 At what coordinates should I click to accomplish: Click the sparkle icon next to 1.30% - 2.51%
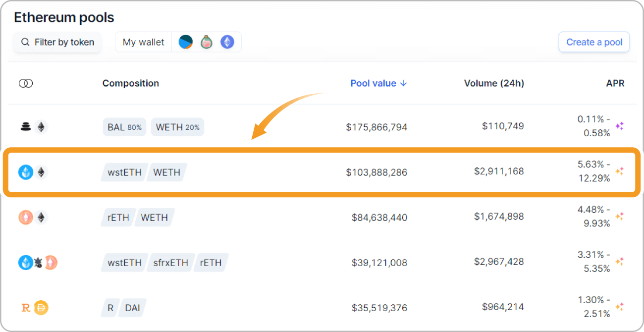[x=619, y=307]
